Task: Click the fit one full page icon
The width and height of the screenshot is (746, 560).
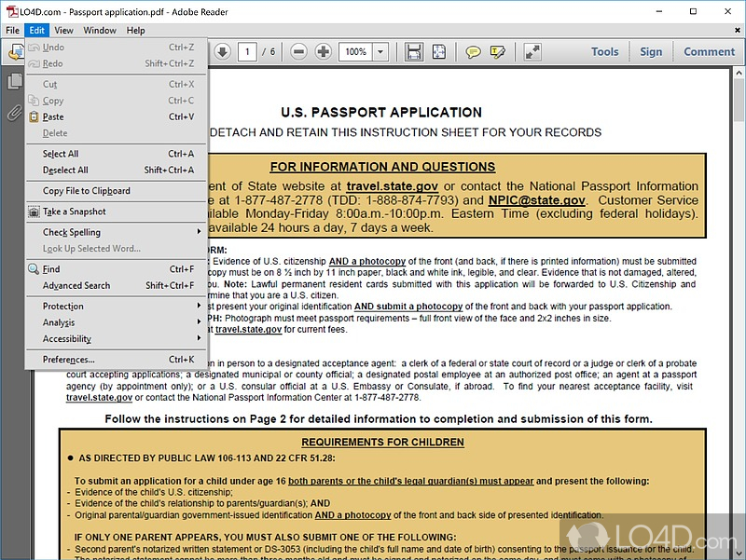Action: (x=438, y=51)
